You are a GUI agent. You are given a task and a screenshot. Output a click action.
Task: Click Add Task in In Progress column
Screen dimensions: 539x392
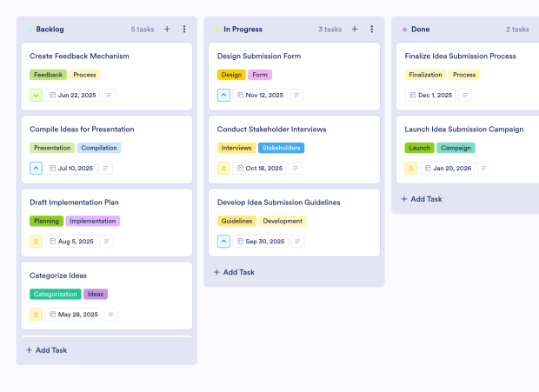235,272
